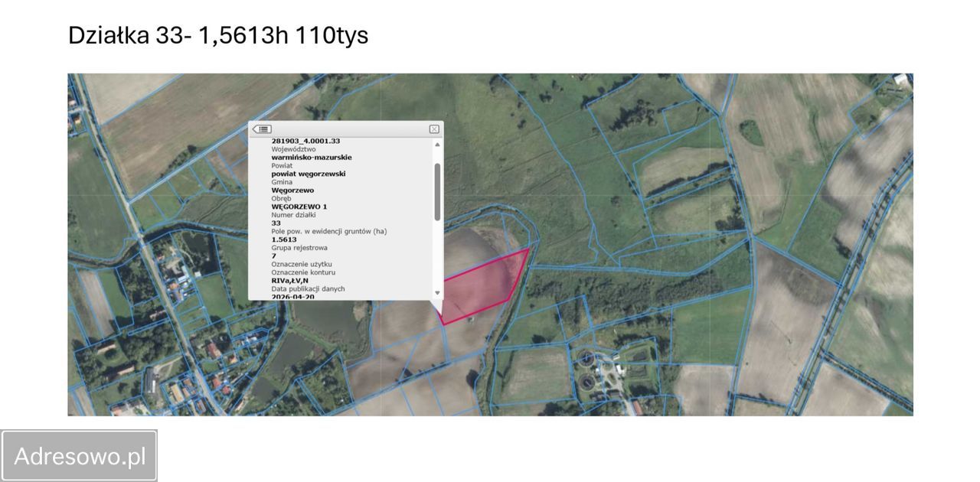Click the WĘGORZEWO 1 obręb value
This screenshot has width=980, height=482.
click(x=299, y=207)
